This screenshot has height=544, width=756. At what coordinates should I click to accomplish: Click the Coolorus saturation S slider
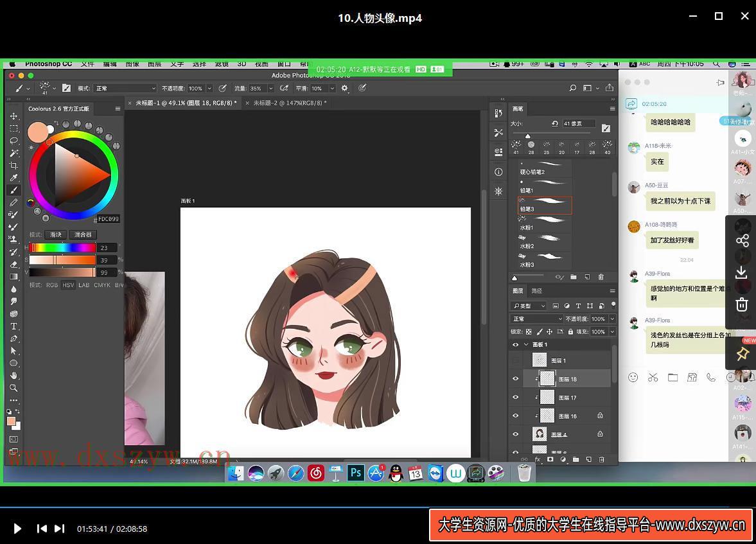tap(63, 260)
